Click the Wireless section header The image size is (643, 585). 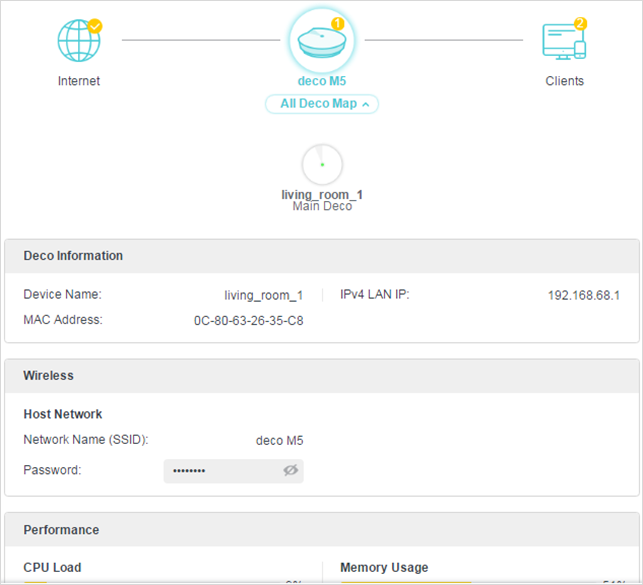322,376
